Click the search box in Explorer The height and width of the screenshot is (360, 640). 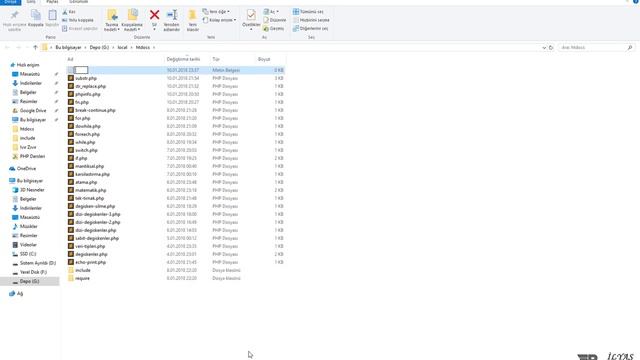pyautogui.click(x=595, y=48)
